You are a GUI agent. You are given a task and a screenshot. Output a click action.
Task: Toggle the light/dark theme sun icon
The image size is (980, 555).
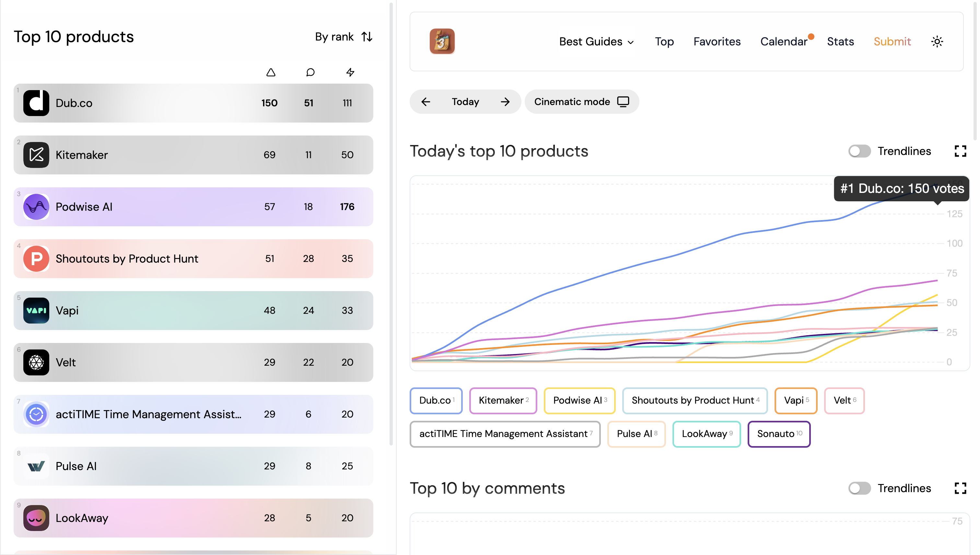click(x=937, y=41)
